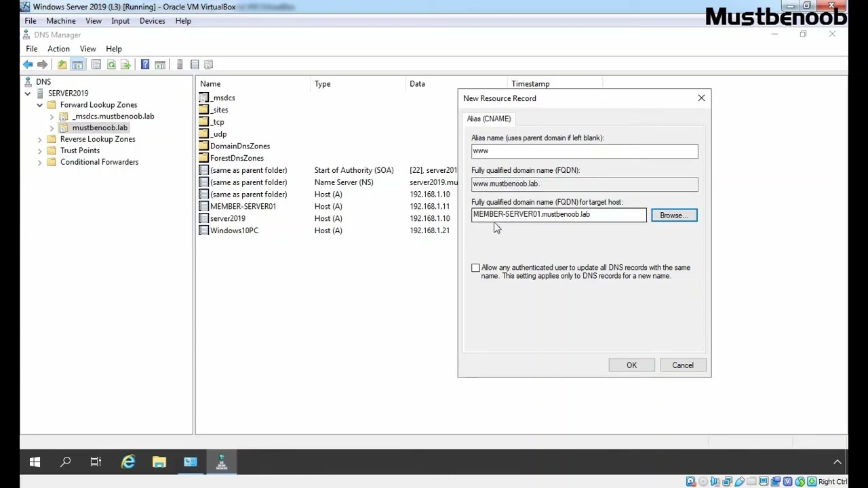The width and height of the screenshot is (868, 488).
Task: Click the Up One Level folder icon
Action: 62,64
